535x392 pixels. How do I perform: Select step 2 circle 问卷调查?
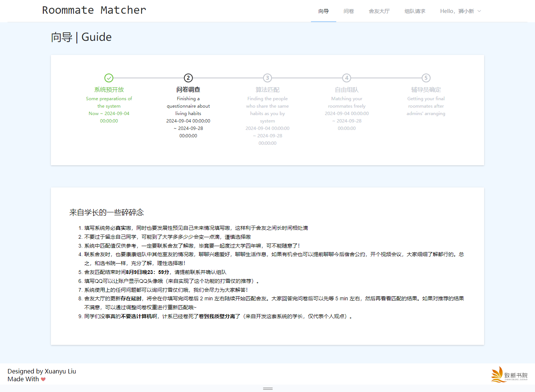(x=188, y=78)
